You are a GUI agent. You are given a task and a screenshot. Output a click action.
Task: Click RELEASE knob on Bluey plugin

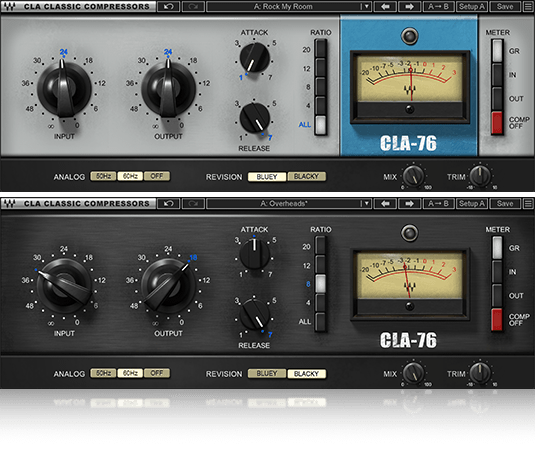tap(255, 118)
